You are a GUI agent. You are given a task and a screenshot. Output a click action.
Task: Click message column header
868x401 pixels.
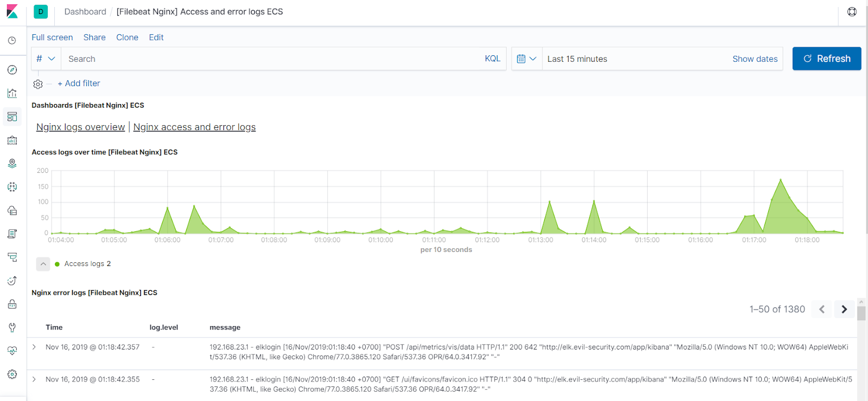click(x=225, y=327)
